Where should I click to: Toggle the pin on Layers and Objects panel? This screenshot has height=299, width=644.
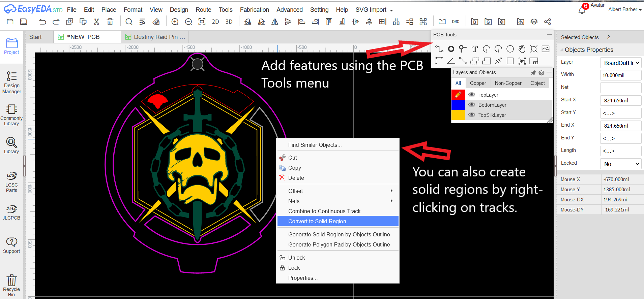pos(533,72)
